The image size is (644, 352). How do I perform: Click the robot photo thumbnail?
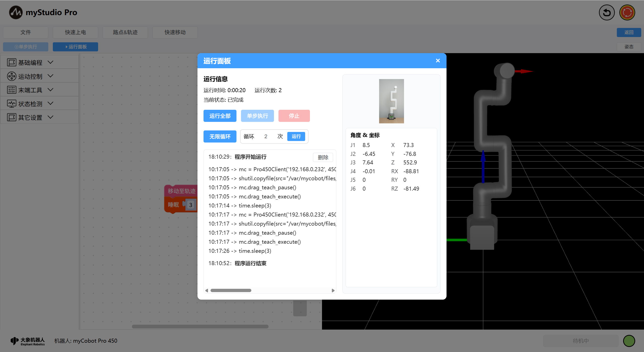pyautogui.click(x=391, y=101)
